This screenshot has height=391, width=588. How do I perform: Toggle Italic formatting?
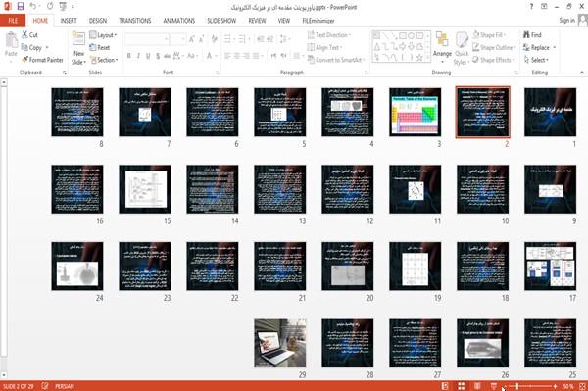click(x=139, y=56)
